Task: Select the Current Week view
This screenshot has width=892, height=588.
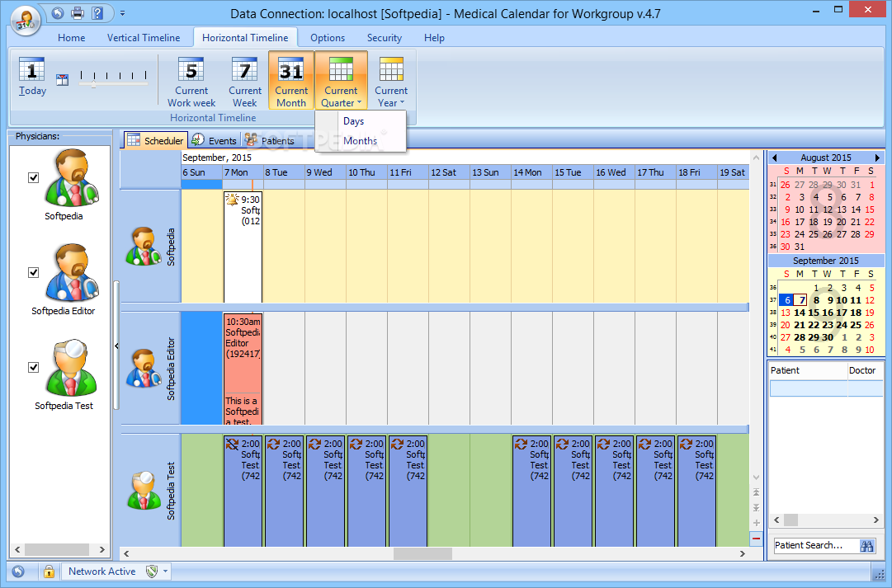Action: click(x=244, y=82)
